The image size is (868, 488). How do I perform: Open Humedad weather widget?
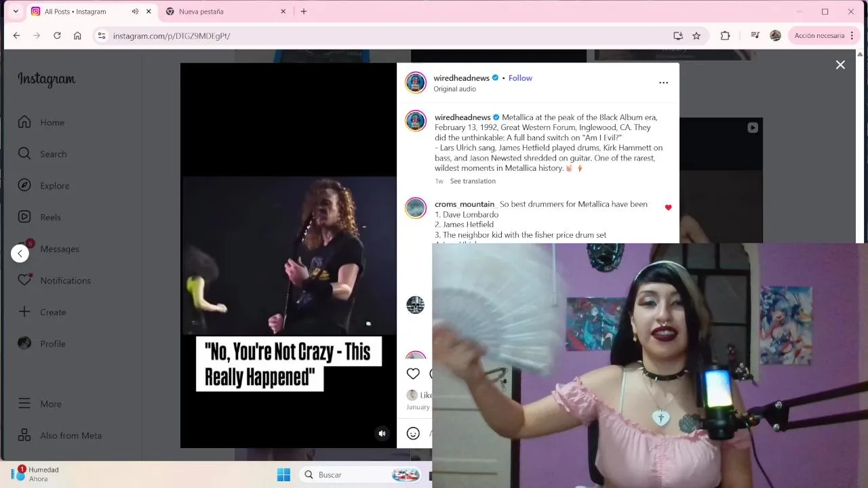coord(35,474)
